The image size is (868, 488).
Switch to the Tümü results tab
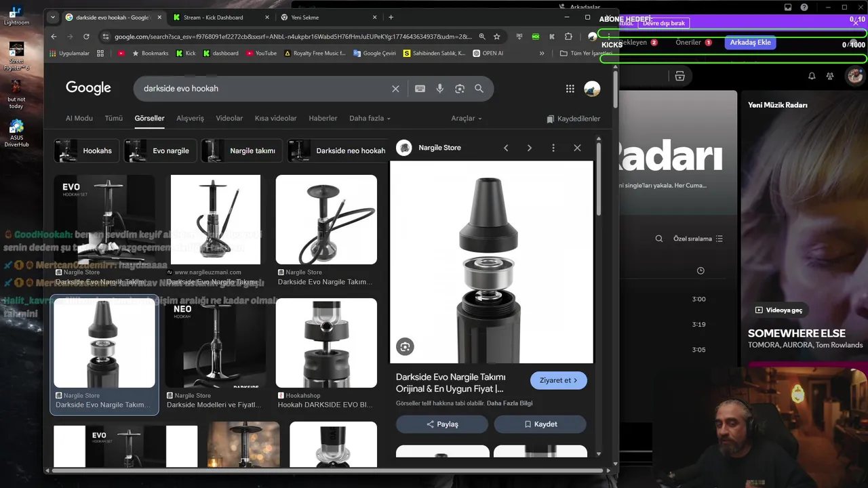click(114, 118)
